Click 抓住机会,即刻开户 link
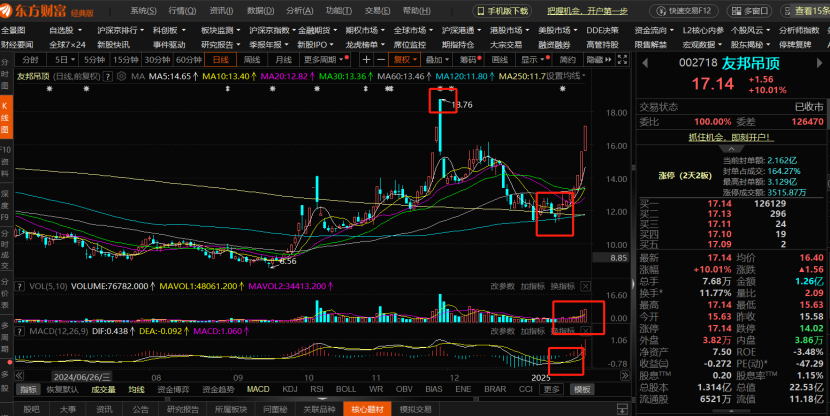The height and width of the screenshot is (416, 830). coord(732,137)
